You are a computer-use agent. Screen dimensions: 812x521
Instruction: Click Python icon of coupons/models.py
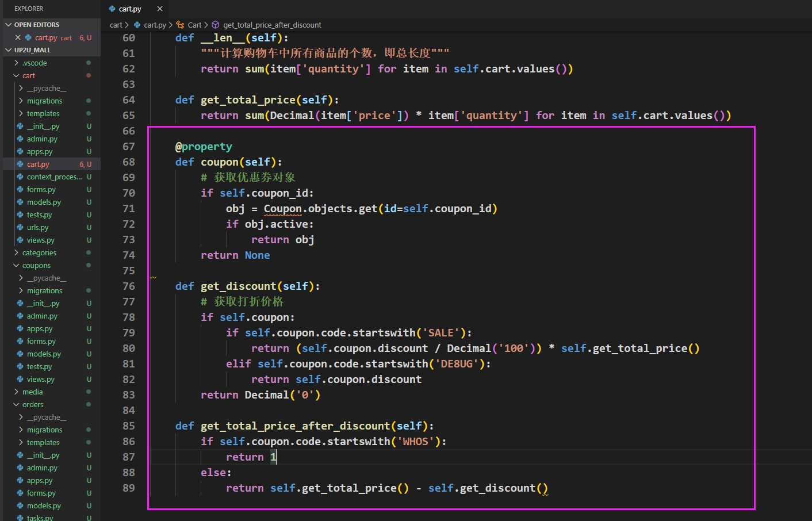21,354
